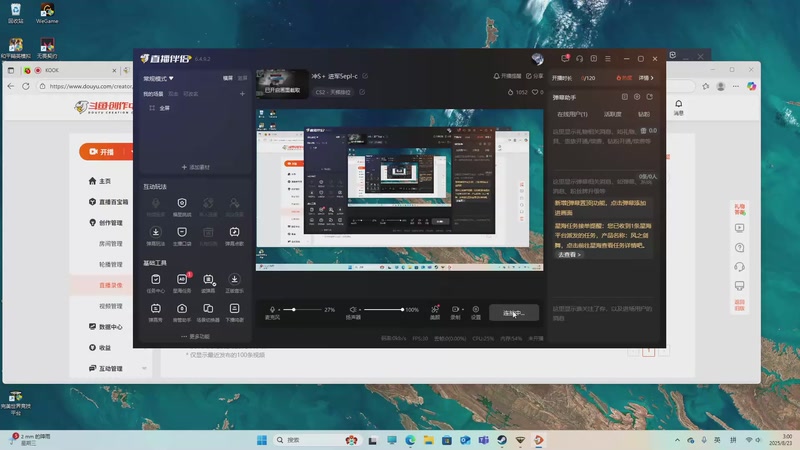Switch to 在线用户(1) tab

click(x=572, y=114)
